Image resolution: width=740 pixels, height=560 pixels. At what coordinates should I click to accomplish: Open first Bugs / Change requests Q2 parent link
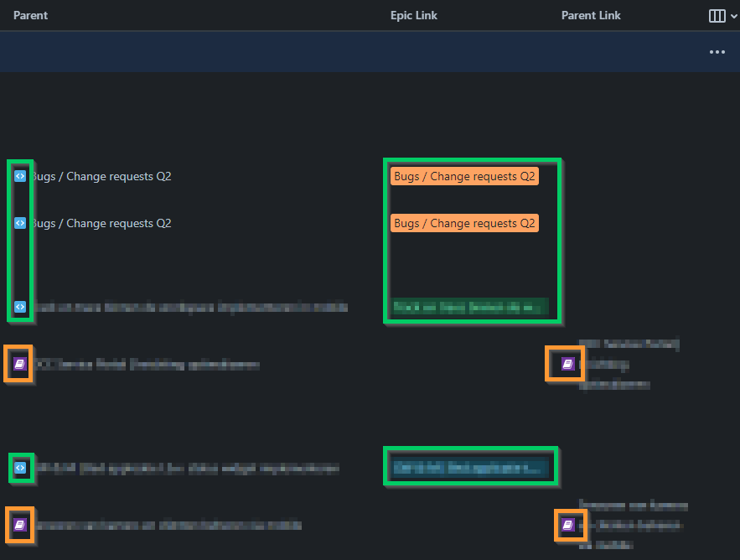pos(101,176)
